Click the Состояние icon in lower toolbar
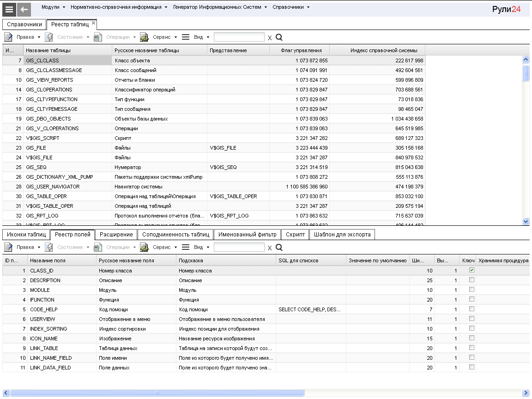 (x=49, y=247)
